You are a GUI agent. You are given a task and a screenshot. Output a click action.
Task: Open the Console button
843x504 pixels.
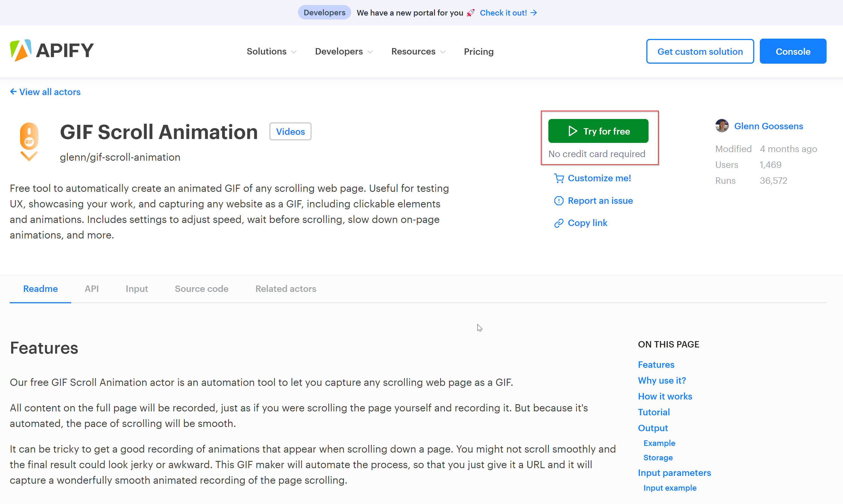point(793,51)
